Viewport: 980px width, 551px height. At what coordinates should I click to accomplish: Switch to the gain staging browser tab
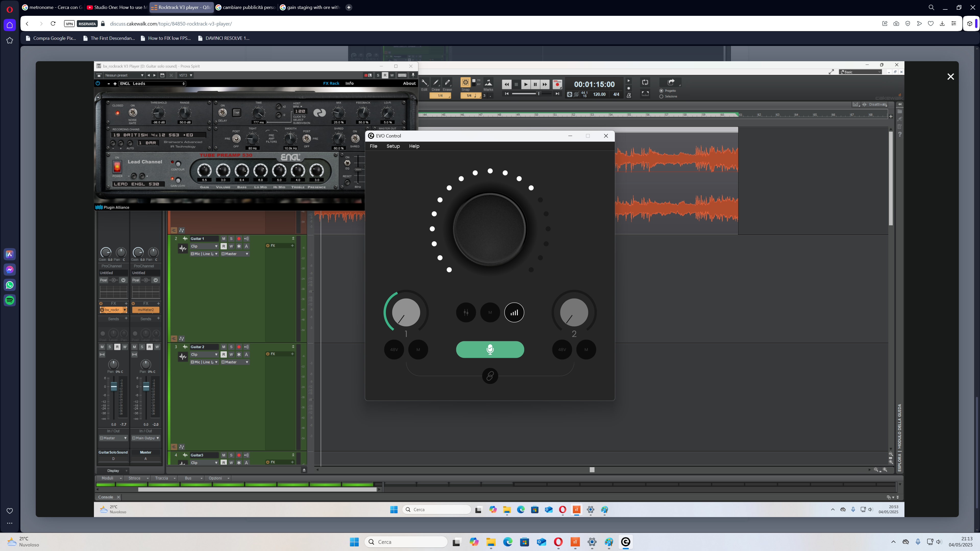point(310,7)
